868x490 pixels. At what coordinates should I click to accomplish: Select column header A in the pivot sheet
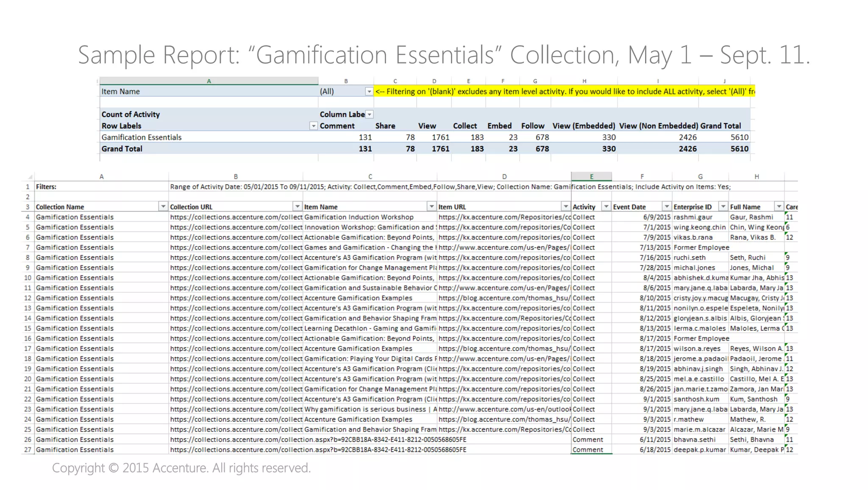[209, 81]
